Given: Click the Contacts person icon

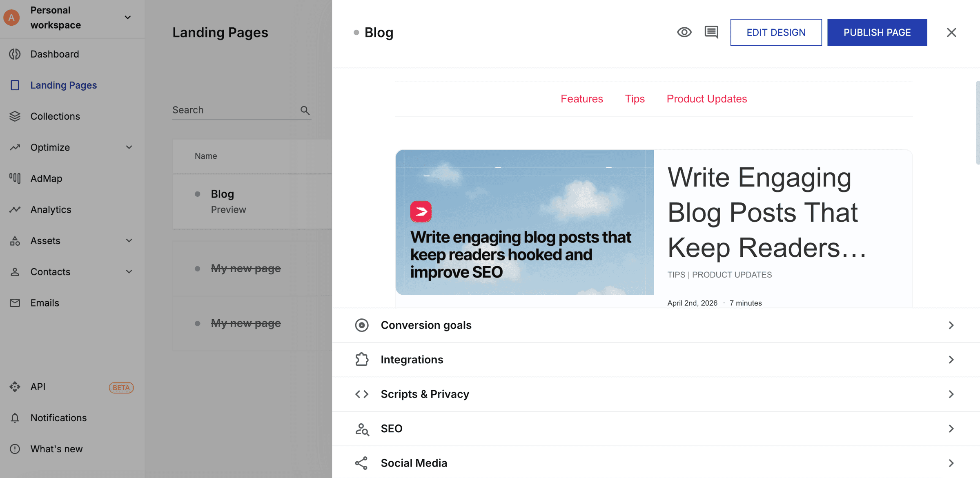Looking at the screenshot, I should (15, 272).
